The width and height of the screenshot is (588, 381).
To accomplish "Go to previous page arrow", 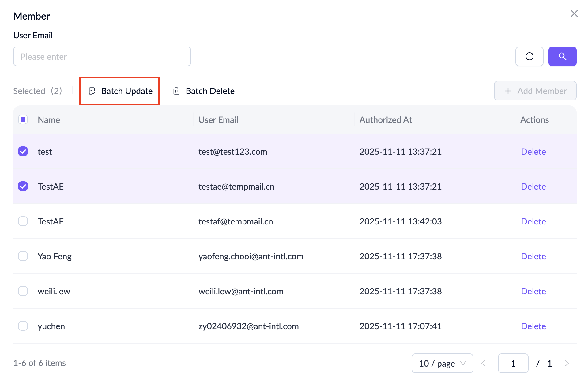I will click(483, 363).
